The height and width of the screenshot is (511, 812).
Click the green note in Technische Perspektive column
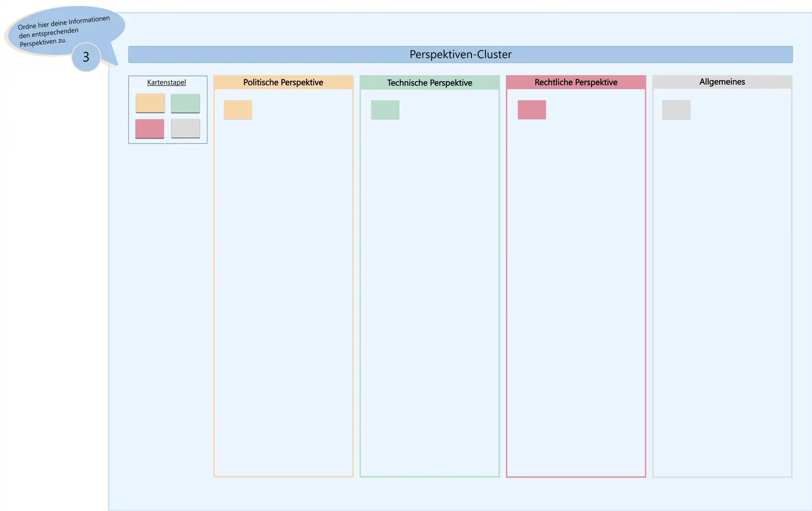coord(385,110)
